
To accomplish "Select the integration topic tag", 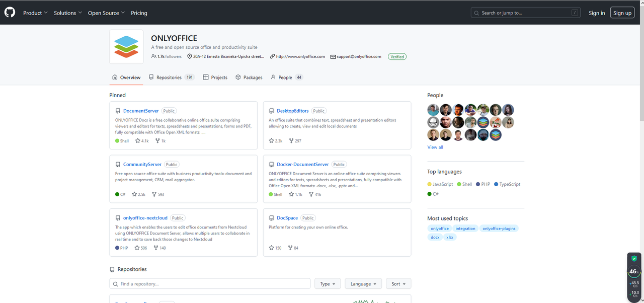I will [x=465, y=229].
